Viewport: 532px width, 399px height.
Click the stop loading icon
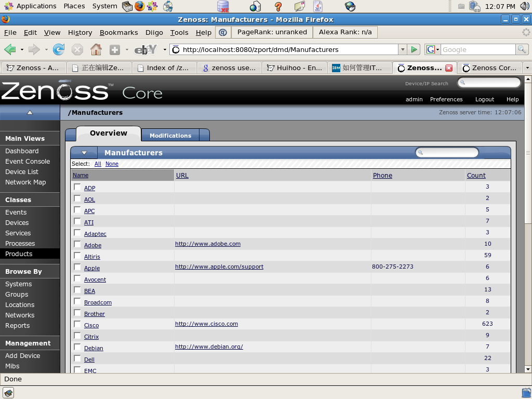[x=77, y=49]
